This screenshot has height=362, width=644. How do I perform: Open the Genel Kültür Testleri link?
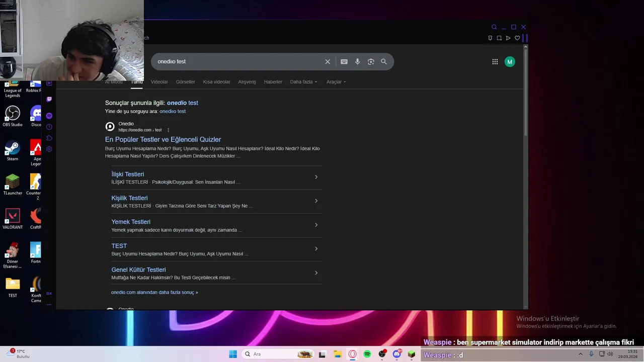point(138,270)
